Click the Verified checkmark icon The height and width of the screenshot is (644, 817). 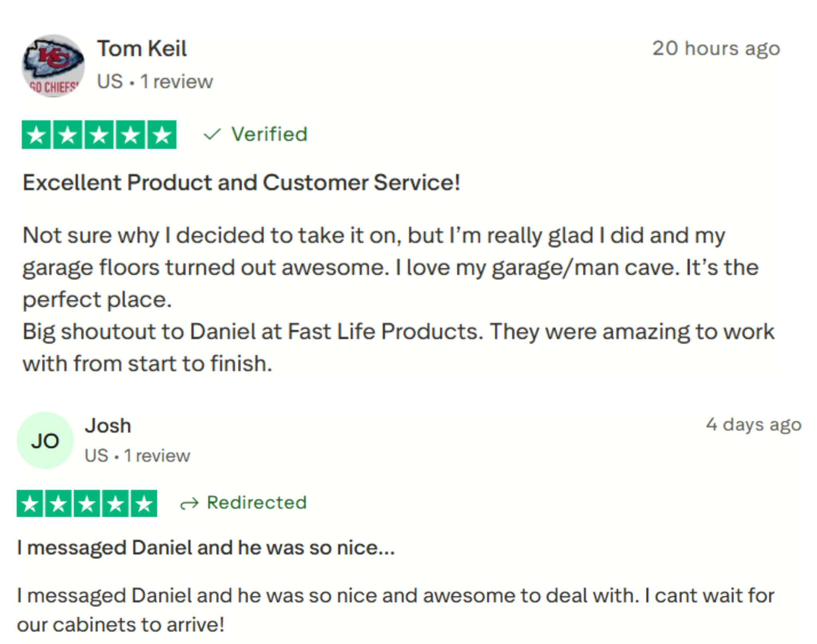pos(212,134)
